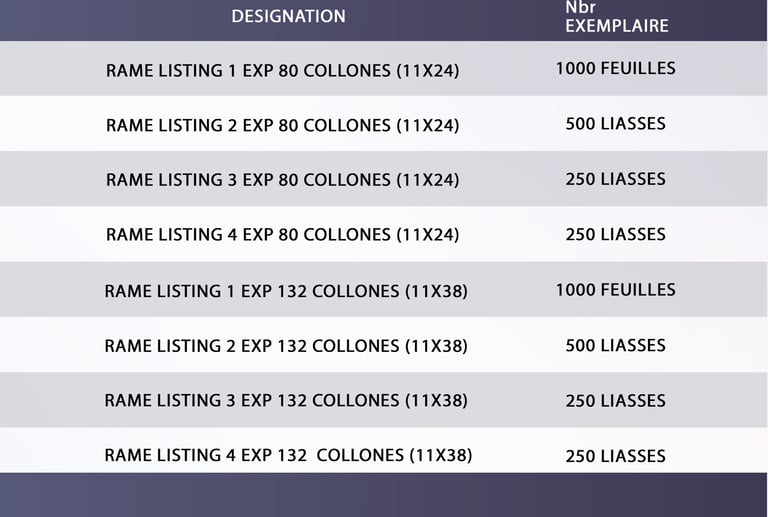The image size is (768, 517).
Task: Select RAME LISTING 1 EXP 132 COLLONES row
Action: 286,291
